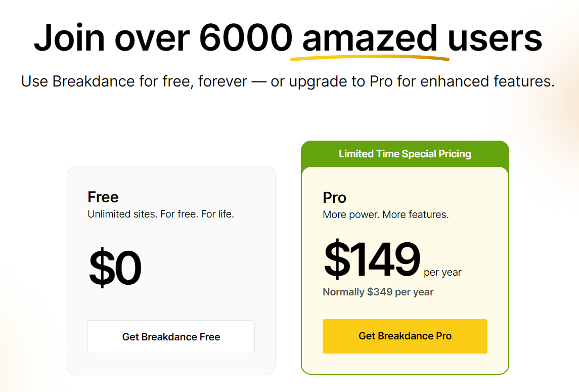Viewport: 579px width, 392px height.
Task: Click the yellow swoosh underline beneath amazed
Action: click(x=370, y=58)
